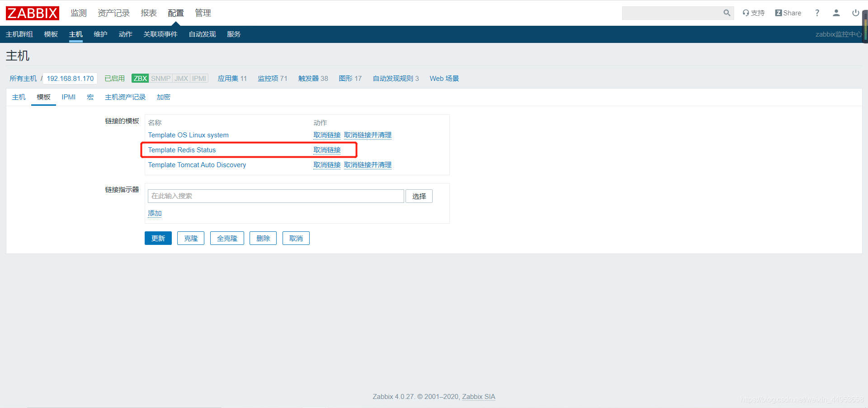Screen dimensions: 868x408
Task: Open Web 场景 link
Action: [444, 79]
